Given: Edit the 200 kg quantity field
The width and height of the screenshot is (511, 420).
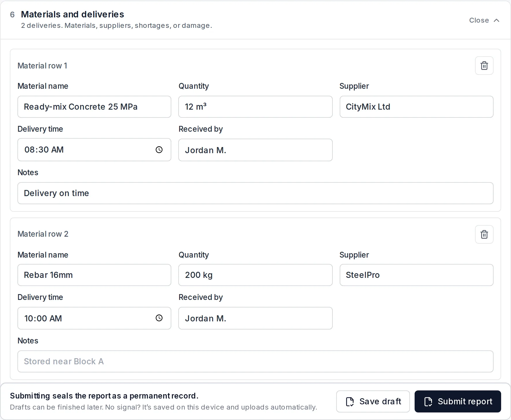Looking at the screenshot, I should 255,275.
